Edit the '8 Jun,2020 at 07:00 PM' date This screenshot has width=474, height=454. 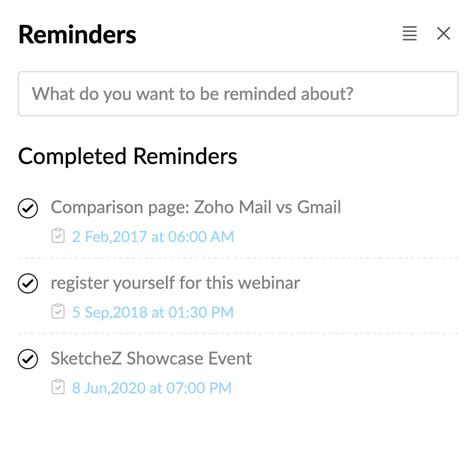(x=152, y=388)
